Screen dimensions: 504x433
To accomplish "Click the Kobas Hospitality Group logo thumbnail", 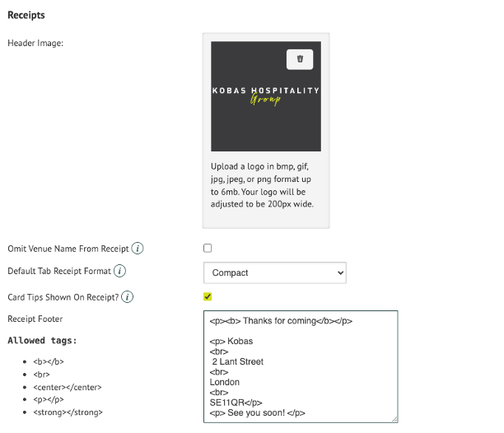I will tap(266, 96).
